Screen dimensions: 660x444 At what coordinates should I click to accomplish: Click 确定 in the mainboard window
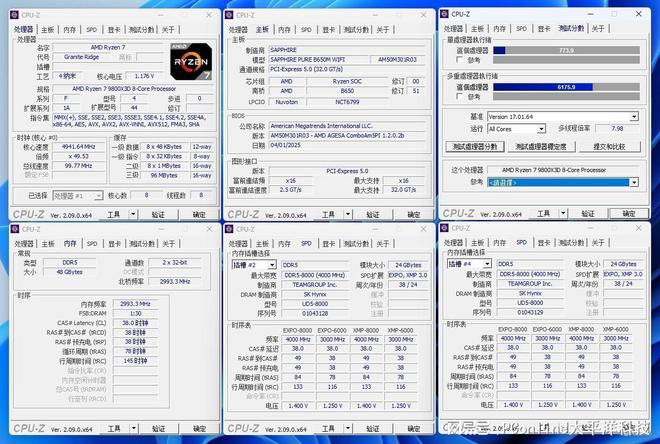[413, 215]
